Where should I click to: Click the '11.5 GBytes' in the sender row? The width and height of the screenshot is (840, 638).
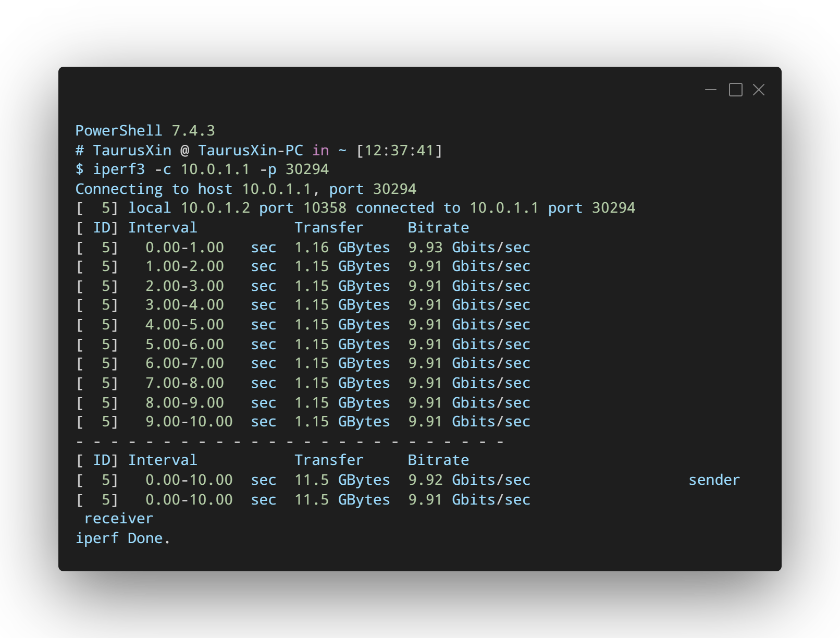[x=342, y=480]
